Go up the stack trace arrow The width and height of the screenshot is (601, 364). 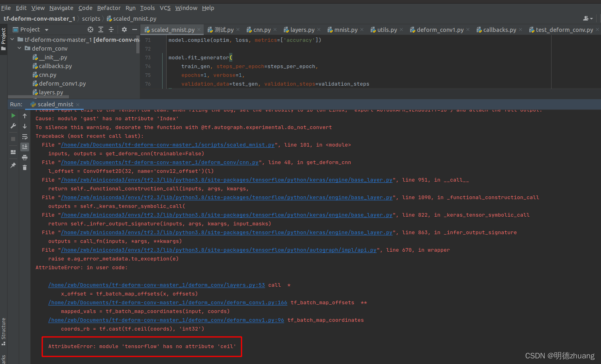pos(25,115)
